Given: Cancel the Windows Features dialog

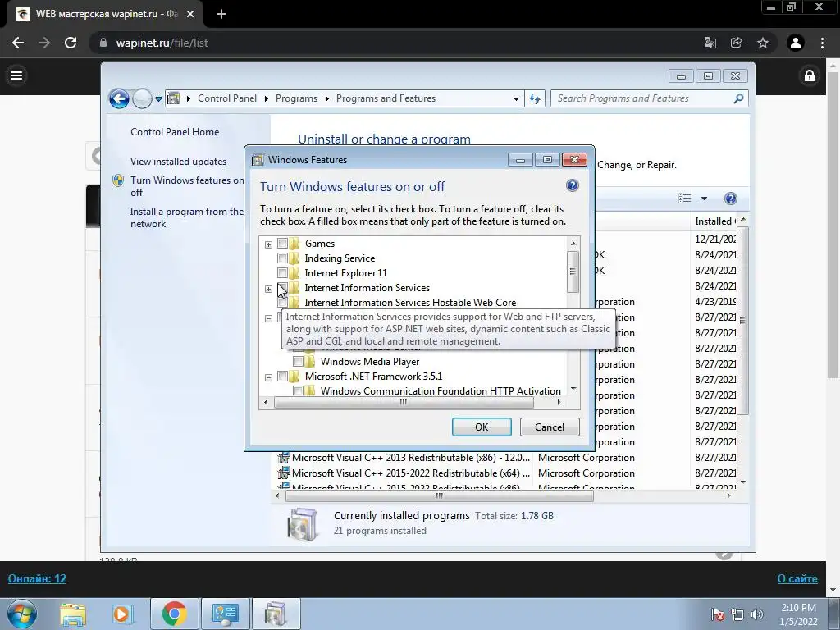Looking at the screenshot, I should click(x=550, y=427).
